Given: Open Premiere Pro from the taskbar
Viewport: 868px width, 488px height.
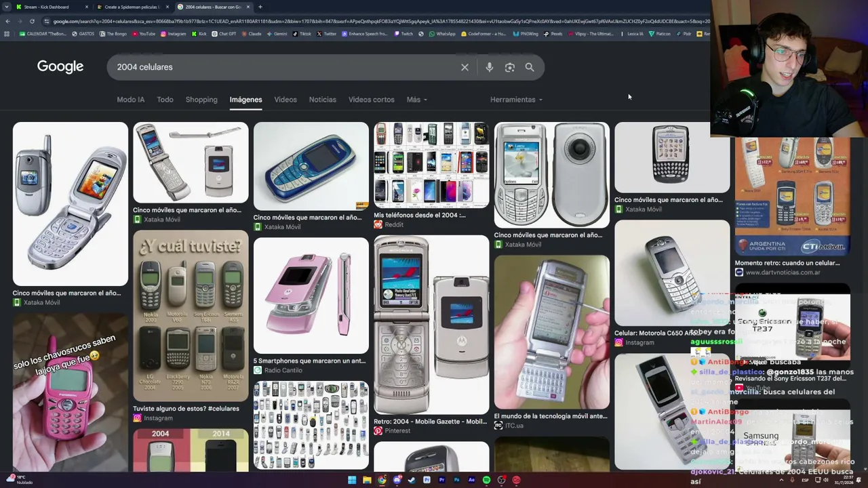Looking at the screenshot, I should (x=441, y=480).
